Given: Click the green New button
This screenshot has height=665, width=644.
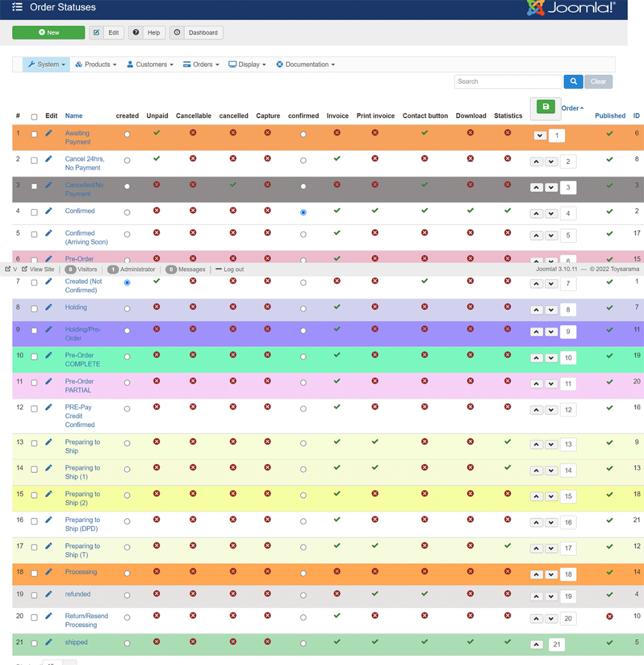Looking at the screenshot, I should (49, 33).
